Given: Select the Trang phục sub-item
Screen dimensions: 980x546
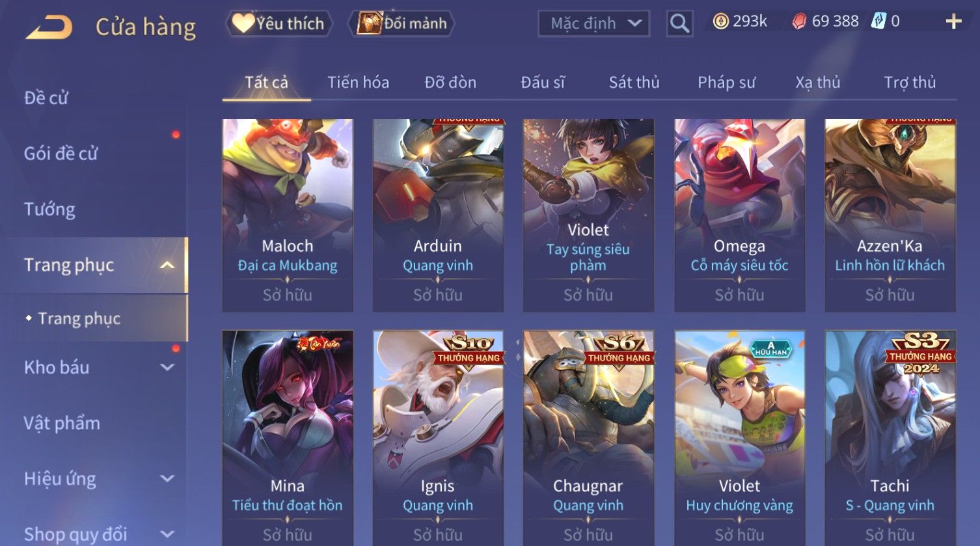Looking at the screenshot, I should tap(79, 318).
